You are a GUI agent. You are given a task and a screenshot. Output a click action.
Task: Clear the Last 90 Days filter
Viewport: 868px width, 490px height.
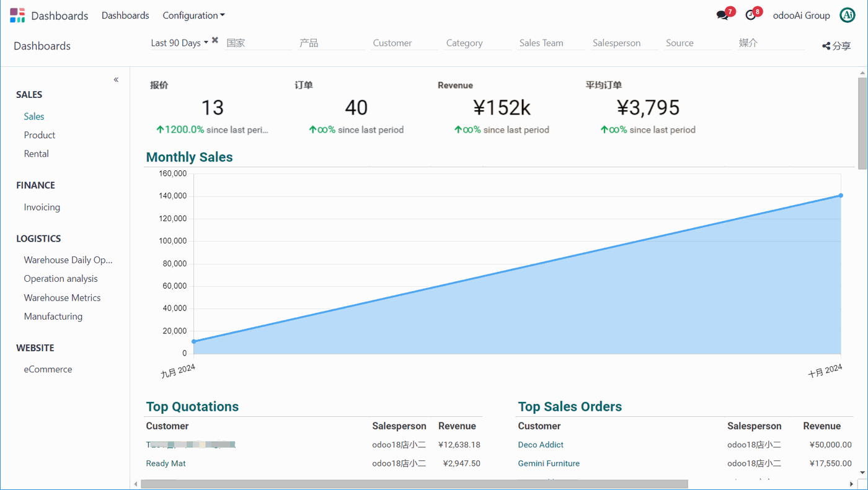click(x=215, y=40)
